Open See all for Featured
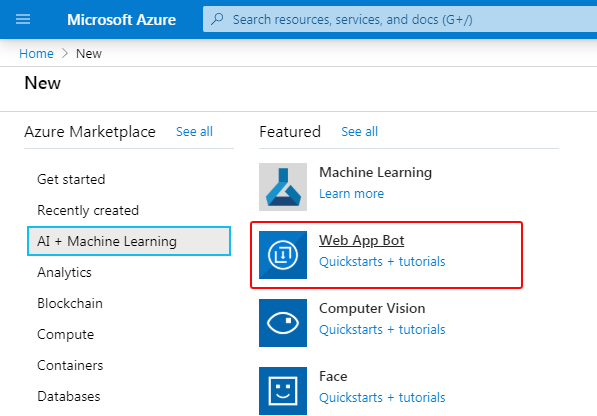This screenshot has height=416, width=597. point(359,132)
